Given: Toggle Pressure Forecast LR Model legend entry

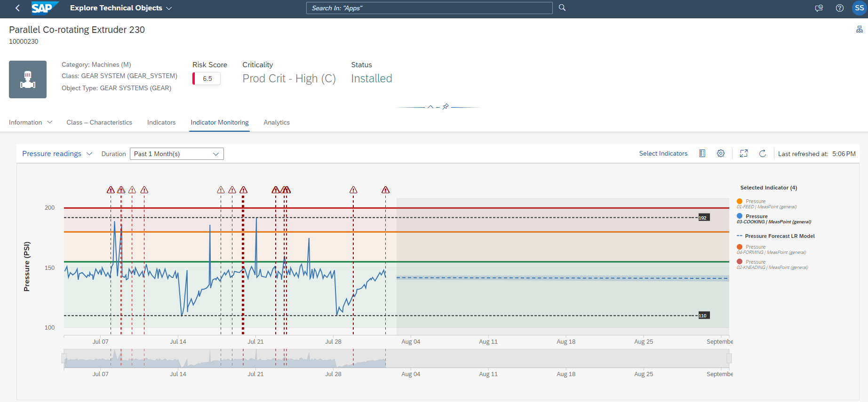Looking at the screenshot, I should 776,236.
